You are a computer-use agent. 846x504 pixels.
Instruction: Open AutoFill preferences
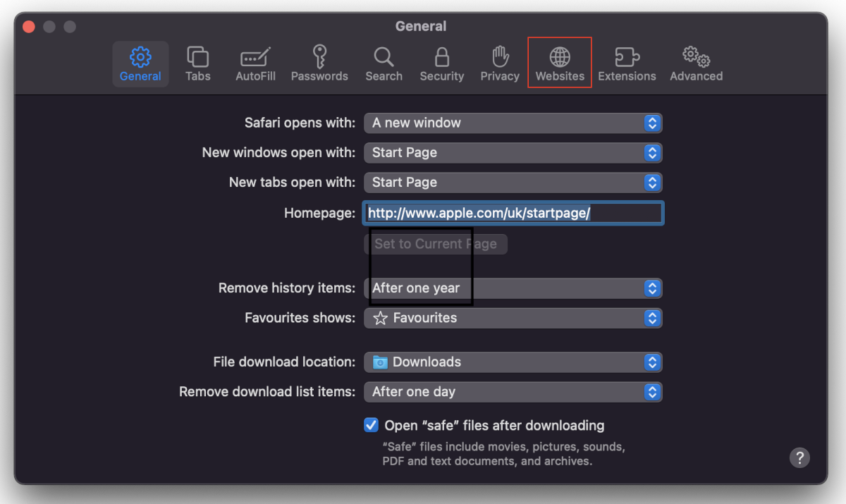pyautogui.click(x=255, y=63)
